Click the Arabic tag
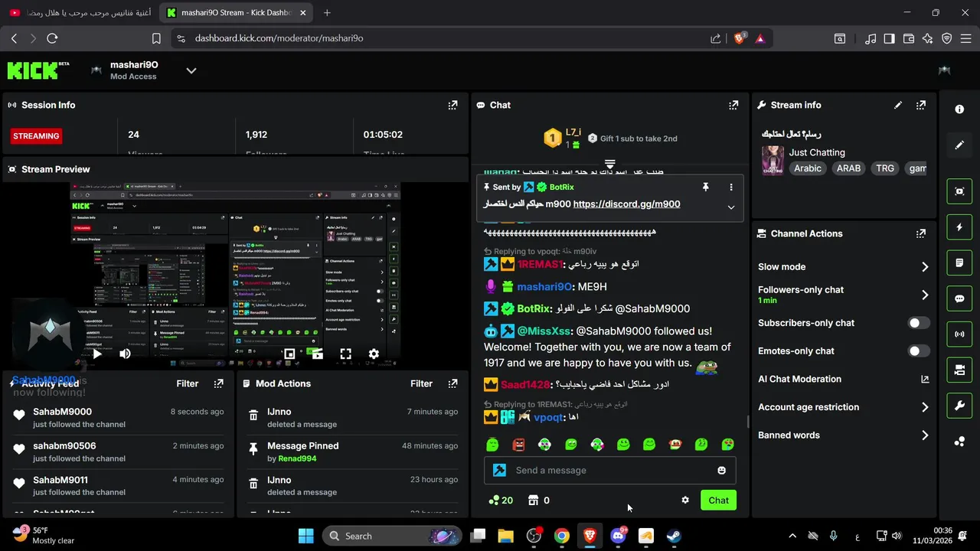The height and width of the screenshot is (551, 980). (x=808, y=168)
